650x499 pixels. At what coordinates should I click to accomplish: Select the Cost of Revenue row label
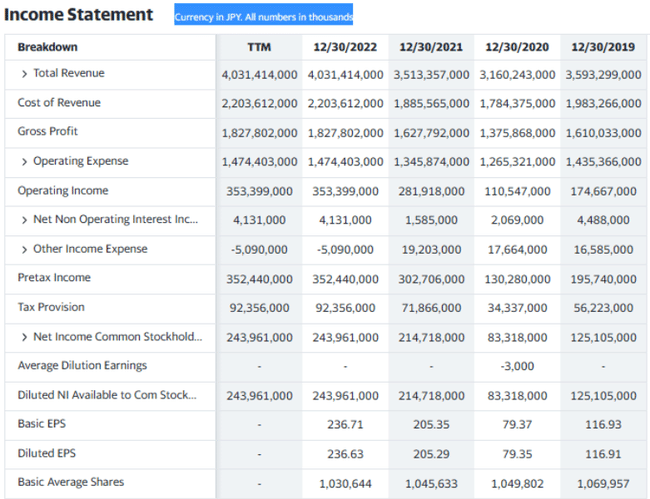tap(59, 103)
